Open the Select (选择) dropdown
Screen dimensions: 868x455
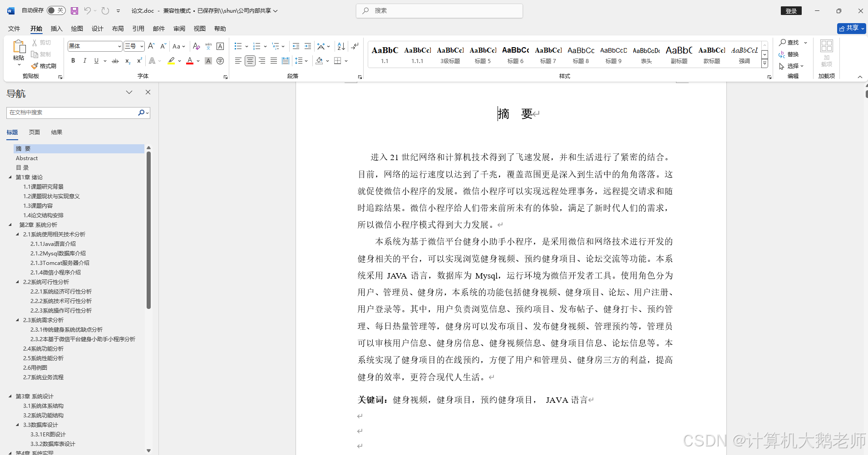click(791, 66)
